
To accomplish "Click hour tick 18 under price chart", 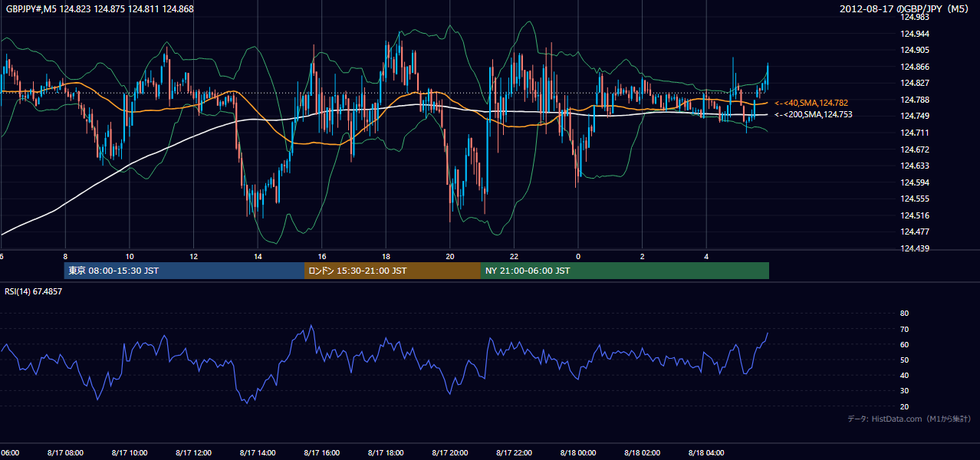I will 386,256.
